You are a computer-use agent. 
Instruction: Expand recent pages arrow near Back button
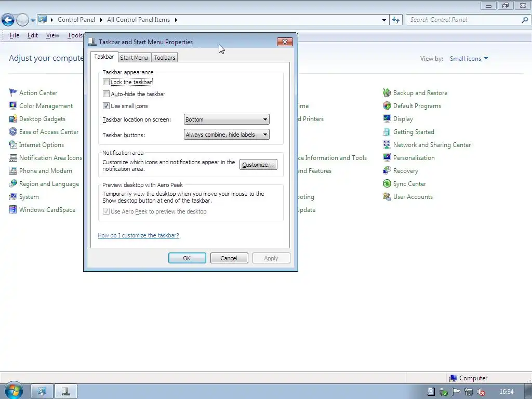pyautogui.click(x=33, y=20)
